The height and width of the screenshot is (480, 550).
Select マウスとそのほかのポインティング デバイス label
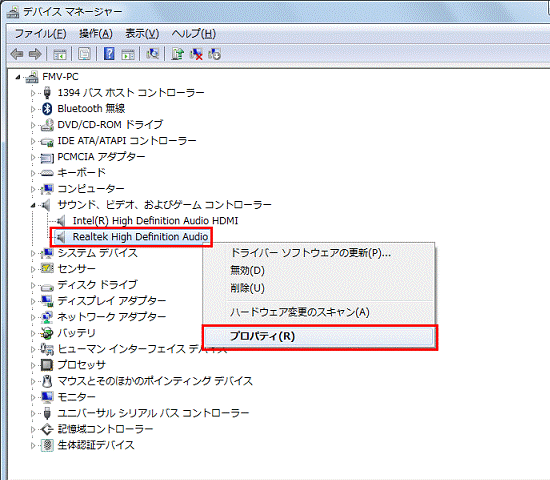coord(155,381)
